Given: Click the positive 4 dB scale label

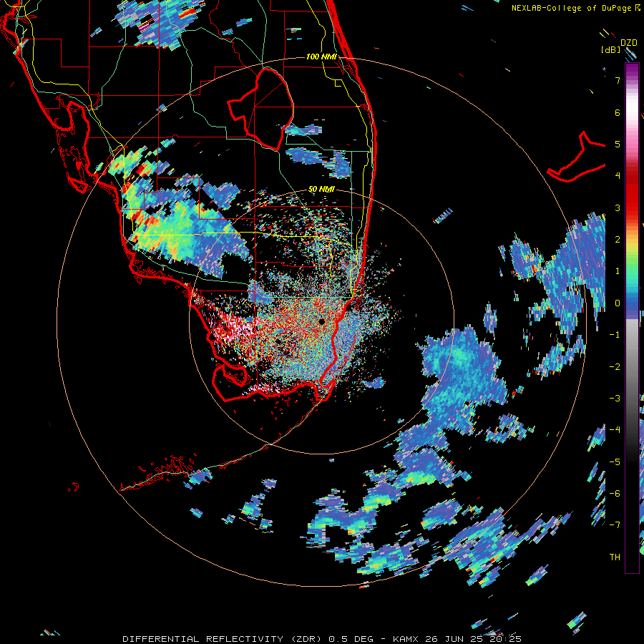Looking at the screenshot, I should click(x=618, y=176).
